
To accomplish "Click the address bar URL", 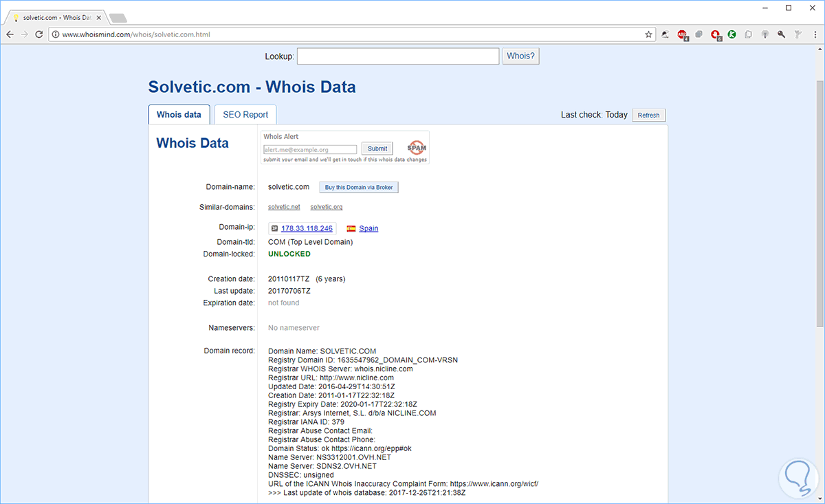I will pyautogui.click(x=136, y=34).
